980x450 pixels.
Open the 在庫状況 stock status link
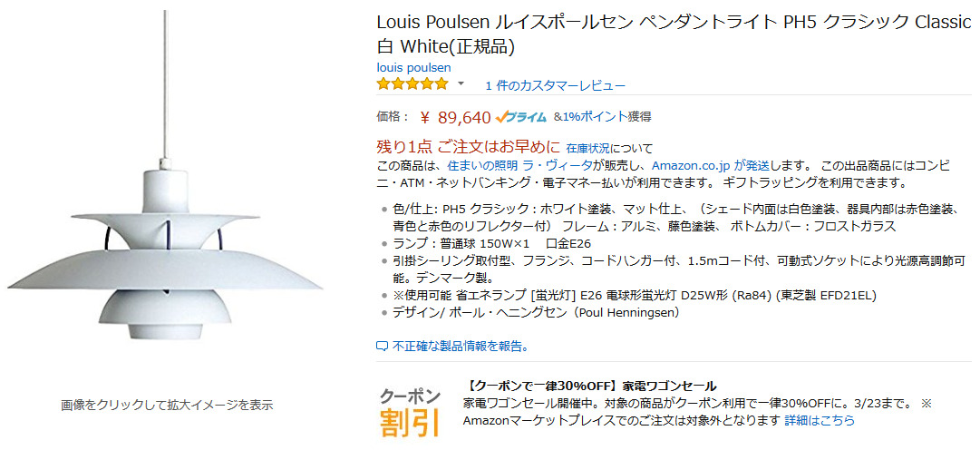587,148
